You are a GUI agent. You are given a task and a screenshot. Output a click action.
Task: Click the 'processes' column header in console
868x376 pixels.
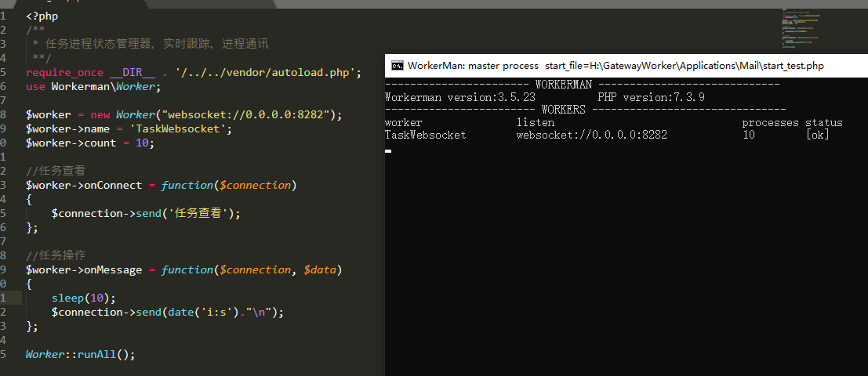tap(771, 123)
